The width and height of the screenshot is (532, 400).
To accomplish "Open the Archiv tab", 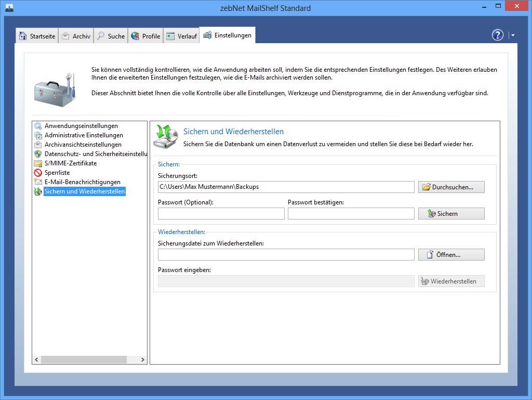I will [x=76, y=36].
